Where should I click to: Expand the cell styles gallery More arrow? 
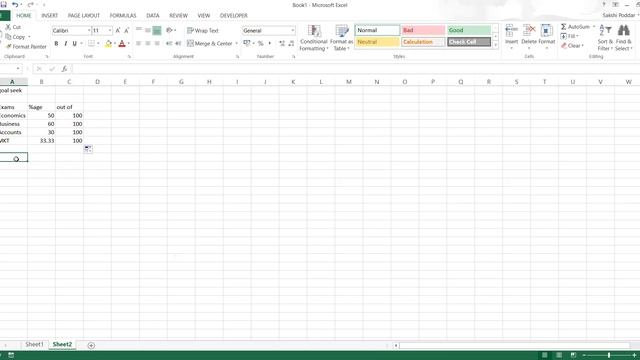click(x=496, y=45)
